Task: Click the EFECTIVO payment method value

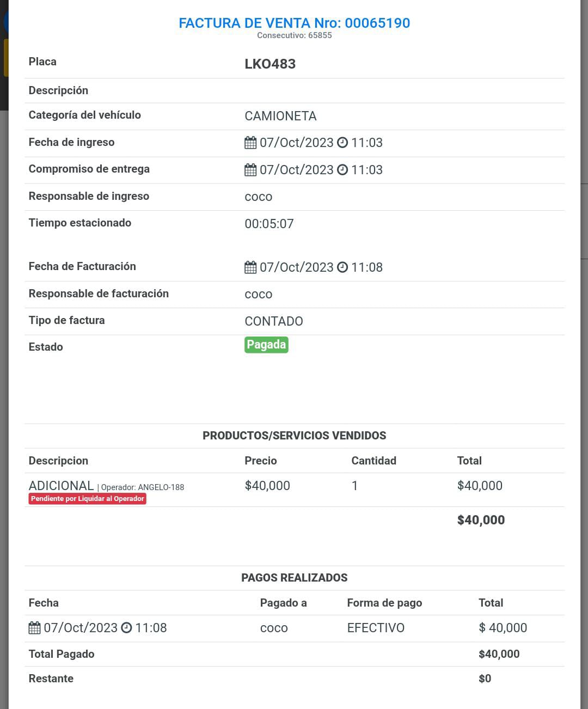Action: click(376, 628)
